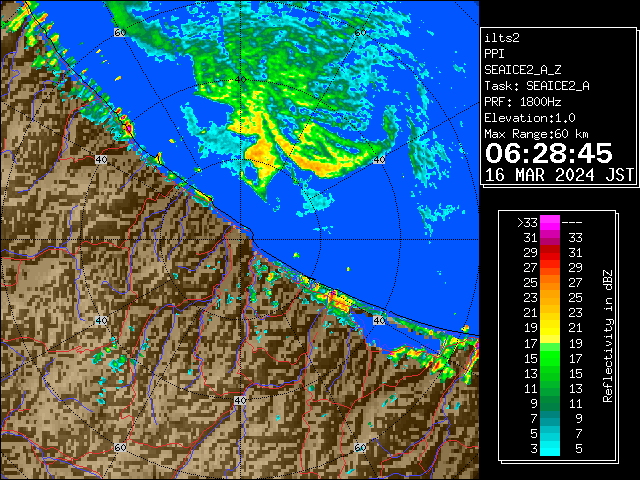This screenshot has width=640, height=480.
Task: Click the "40" range label directly south of radar
Action: [x=240, y=400]
